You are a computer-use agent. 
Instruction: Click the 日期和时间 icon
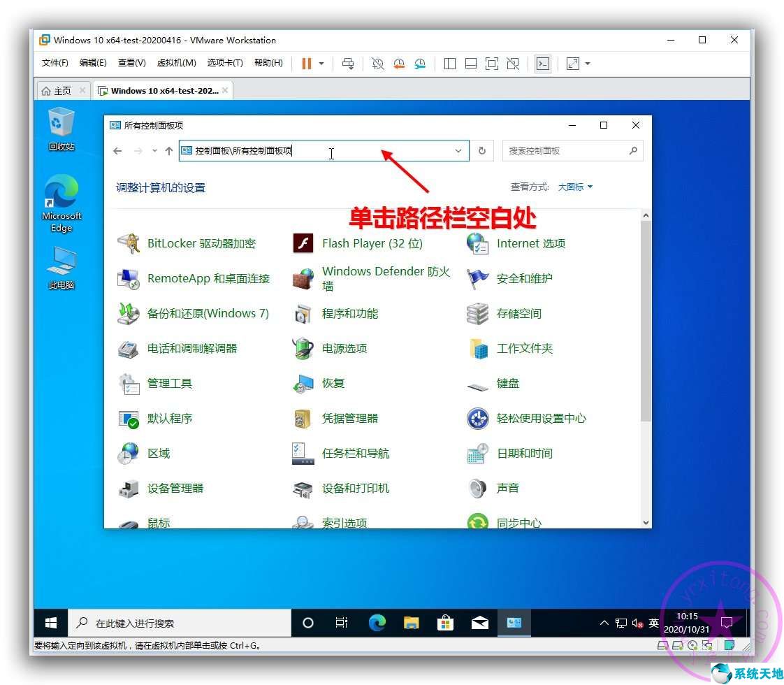(477, 454)
